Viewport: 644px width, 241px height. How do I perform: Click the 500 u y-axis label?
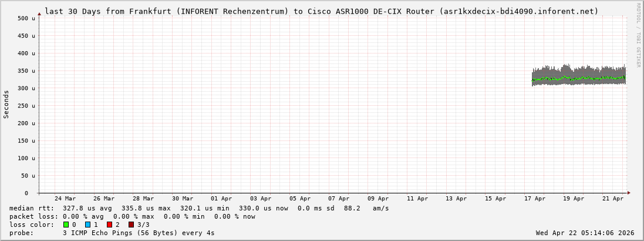pos(26,18)
